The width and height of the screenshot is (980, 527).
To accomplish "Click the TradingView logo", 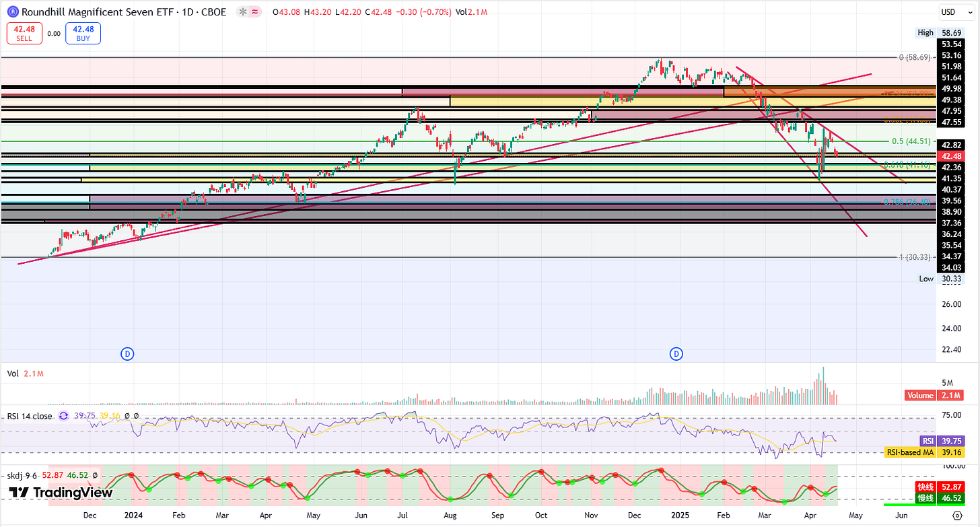I will click(x=61, y=493).
